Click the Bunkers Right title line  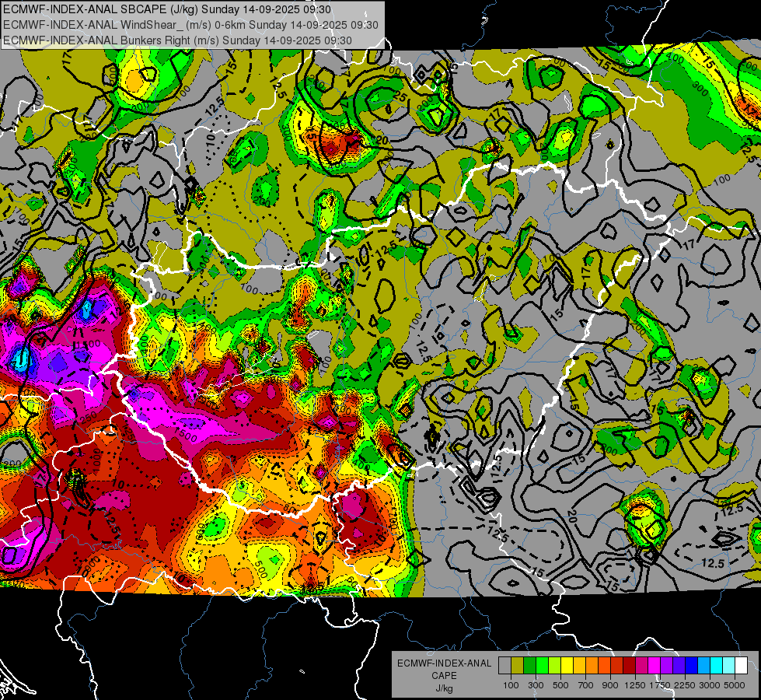177,40
